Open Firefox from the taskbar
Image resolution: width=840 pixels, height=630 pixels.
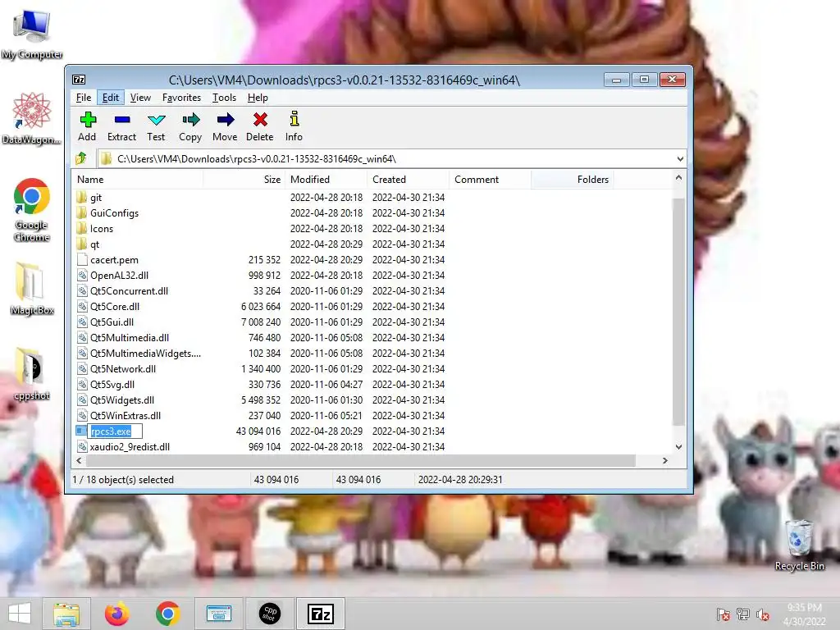(116, 614)
